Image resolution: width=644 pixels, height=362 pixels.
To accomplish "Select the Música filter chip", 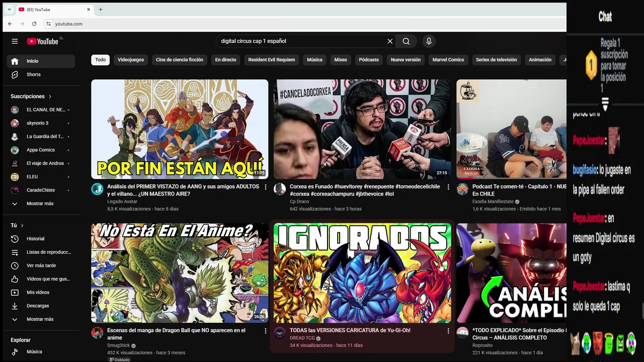I will (x=314, y=60).
